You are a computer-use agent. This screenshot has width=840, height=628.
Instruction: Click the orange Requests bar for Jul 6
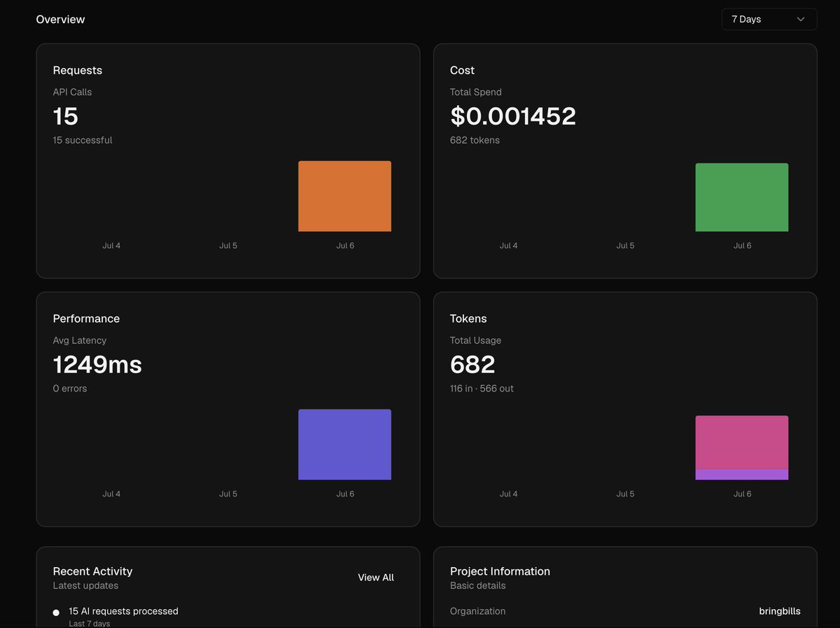[344, 196]
